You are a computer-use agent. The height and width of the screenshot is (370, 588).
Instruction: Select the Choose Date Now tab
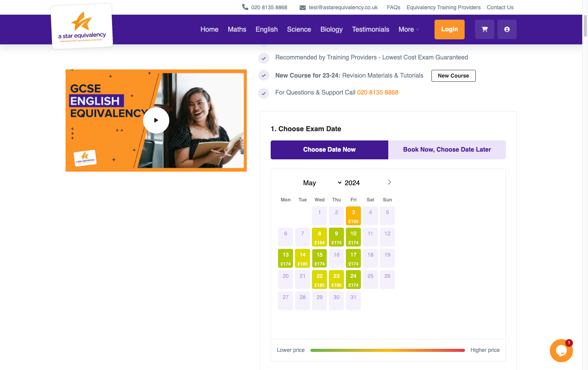[x=329, y=150]
